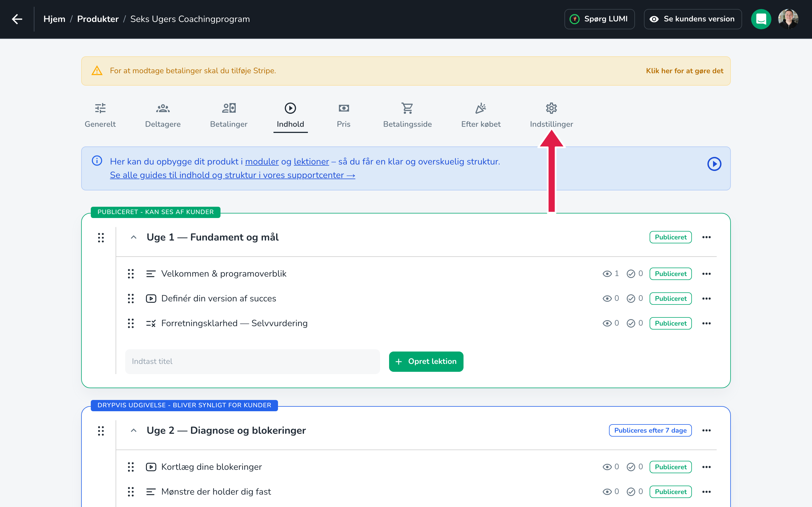Open options for Kortlæg dine blokeringer lesson
The height and width of the screenshot is (507, 812).
tap(706, 467)
